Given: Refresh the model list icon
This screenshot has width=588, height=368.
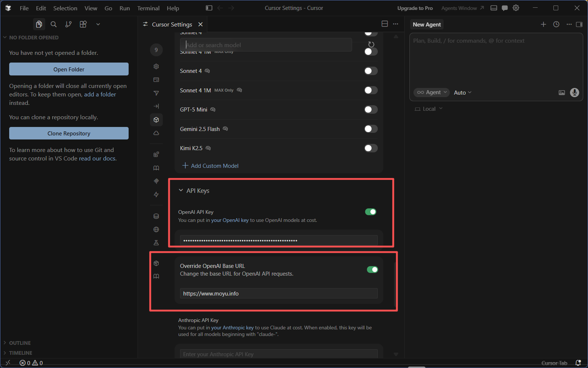Looking at the screenshot, I should 371,45.
